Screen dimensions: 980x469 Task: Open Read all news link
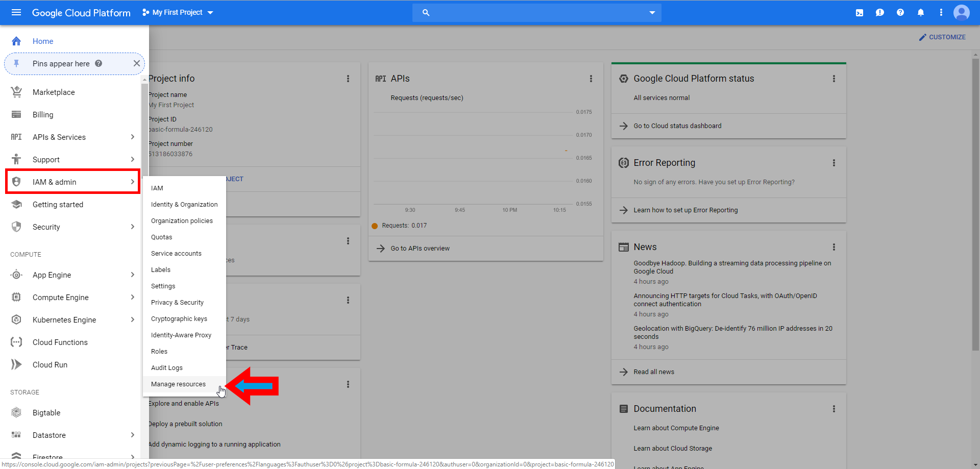(654, 372)
